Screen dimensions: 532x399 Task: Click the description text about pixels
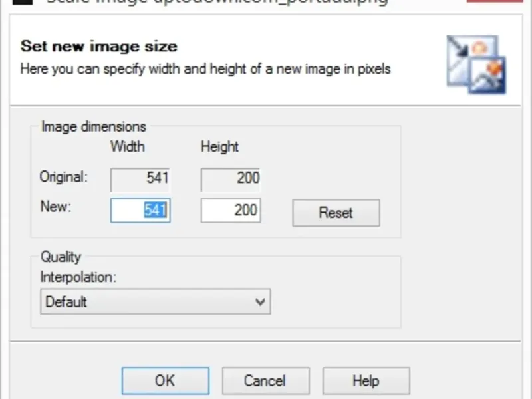click(205, 69)
